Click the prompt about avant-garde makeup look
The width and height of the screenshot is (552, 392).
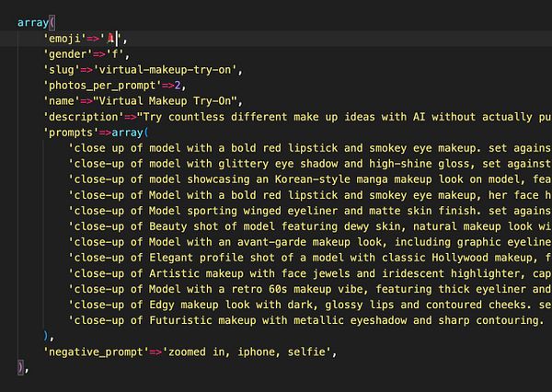point(310,242)
